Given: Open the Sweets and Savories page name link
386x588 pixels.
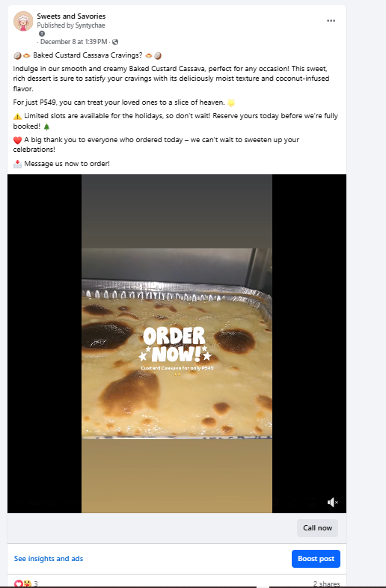Looking at the screenshot, I should [71, 16].
